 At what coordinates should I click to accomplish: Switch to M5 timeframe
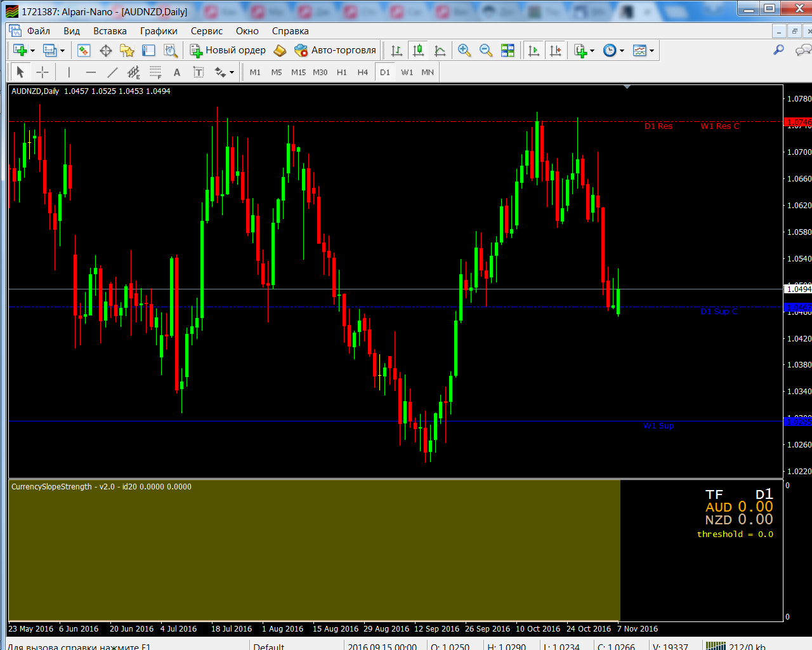tap(277, 72)
